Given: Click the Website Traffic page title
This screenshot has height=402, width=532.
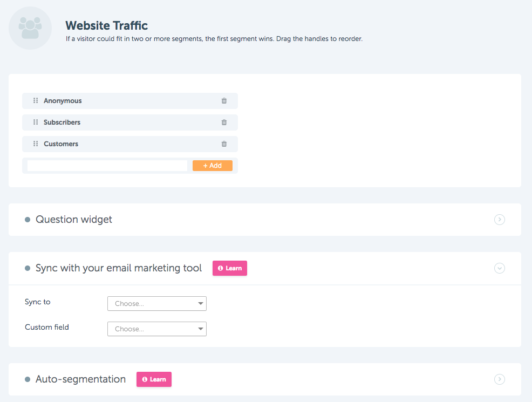Looking at the screenshot, I should tap(106, 25).
